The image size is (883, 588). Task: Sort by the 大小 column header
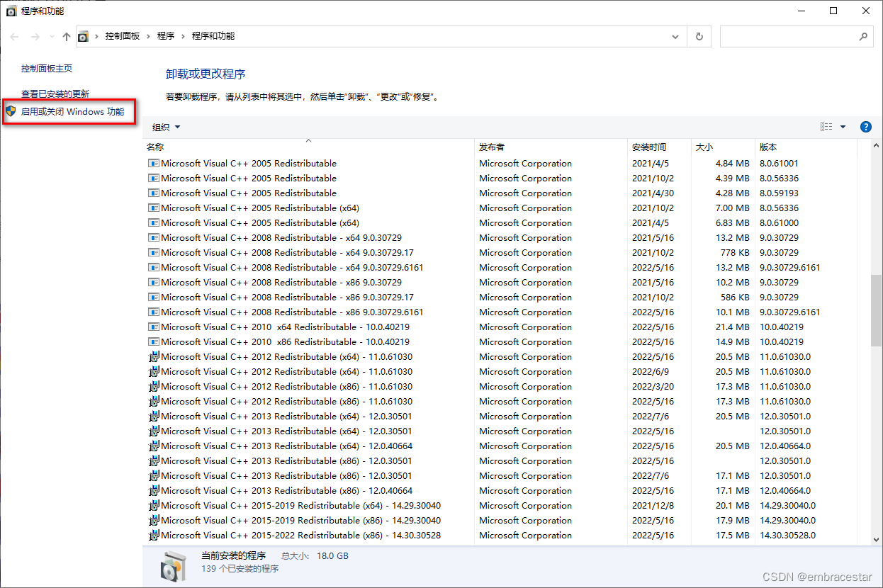coord(723,147)
